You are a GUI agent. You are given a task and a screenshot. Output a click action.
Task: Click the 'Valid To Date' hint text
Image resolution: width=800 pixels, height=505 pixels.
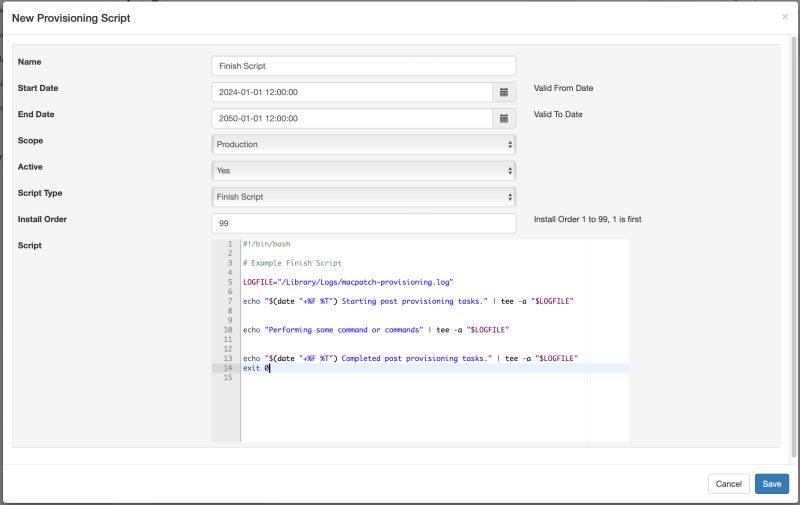(x=558, y=114)
